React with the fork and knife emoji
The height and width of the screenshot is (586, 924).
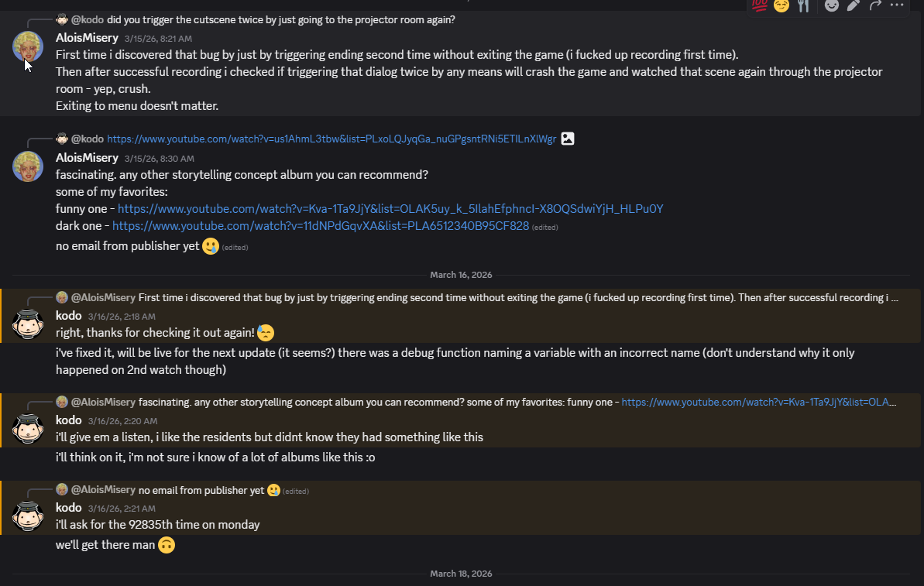(803, 5)
